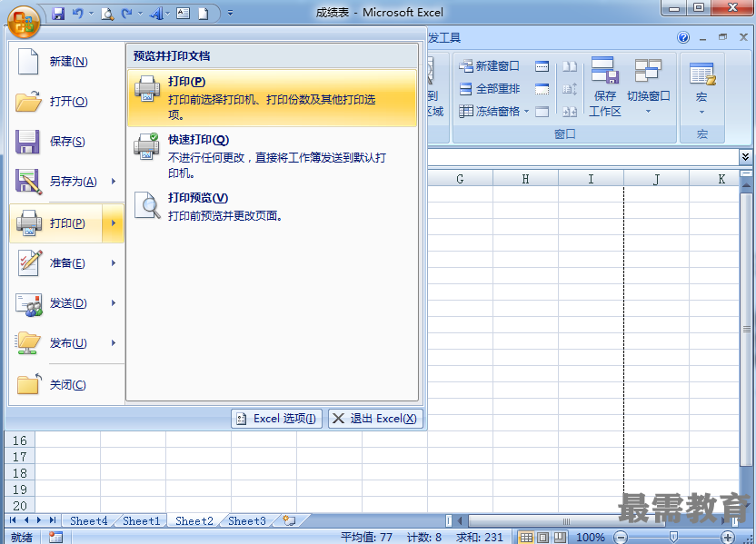756x544 pixels.
Task: Switch to Sheet1 tab
Action: pos(141,521)
